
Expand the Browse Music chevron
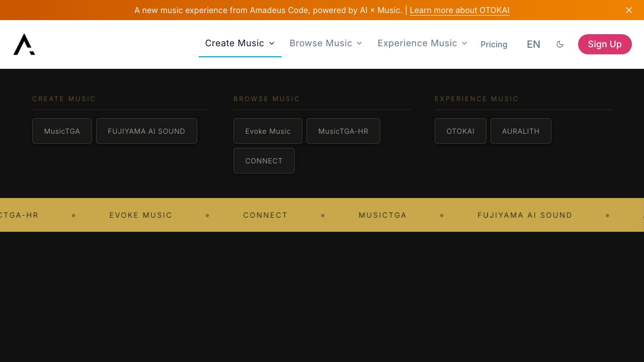pos(359,43)
